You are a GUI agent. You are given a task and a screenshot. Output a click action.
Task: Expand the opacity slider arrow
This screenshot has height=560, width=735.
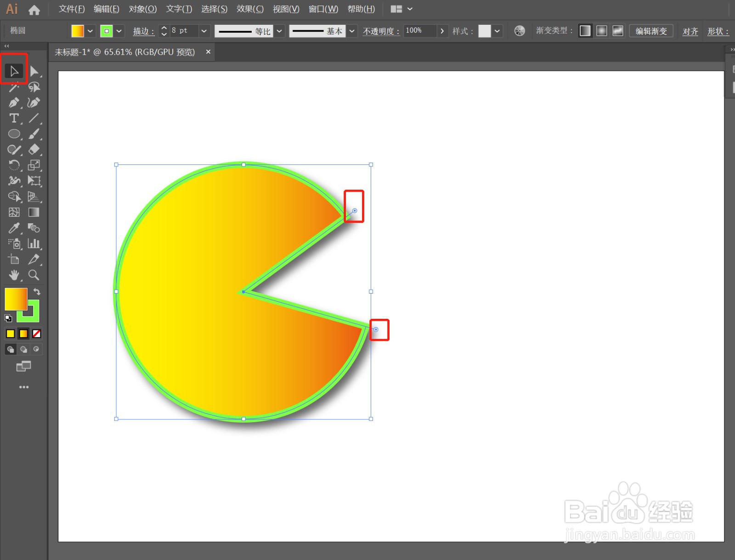coord(442,31)
